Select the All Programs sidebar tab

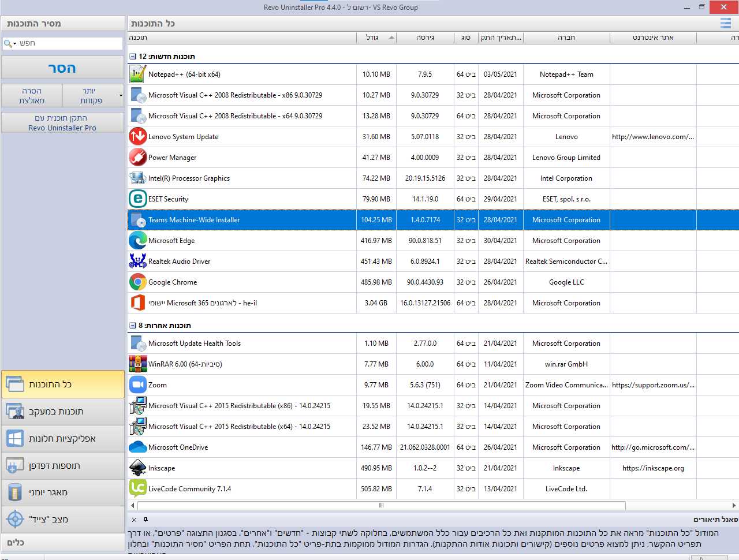[x=62, y=384]
